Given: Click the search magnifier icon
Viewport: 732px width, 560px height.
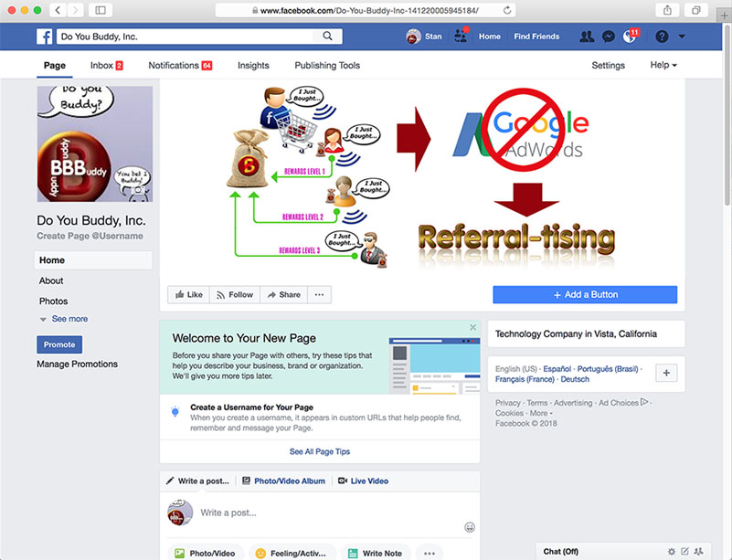Looking at the screenshot, I should point(328,36).
